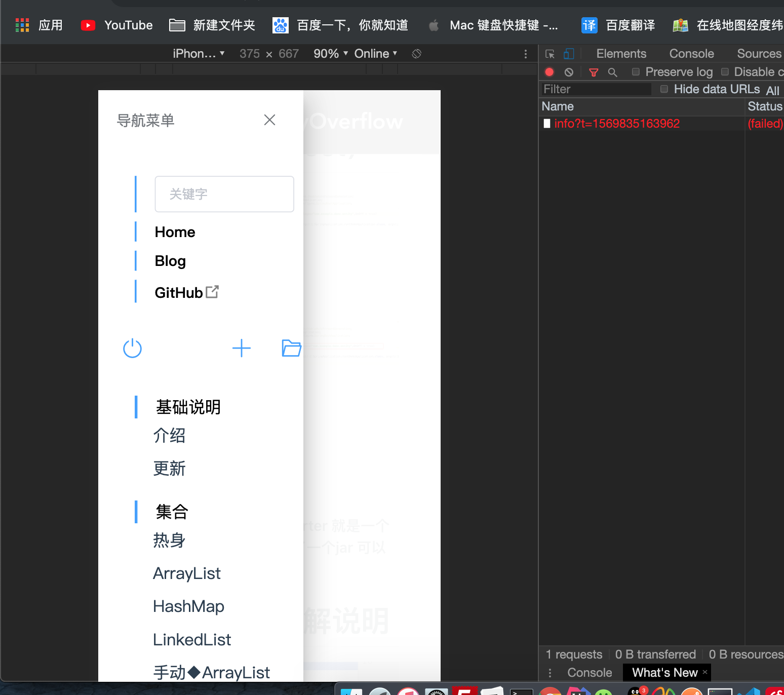Image resolution: width=784 pixels, height=695 pixels.
Task: Stop recording network log red button
Action: [550, 72]
